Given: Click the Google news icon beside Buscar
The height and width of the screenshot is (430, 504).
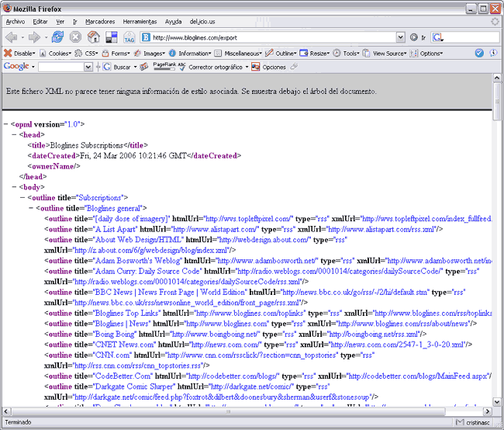Looking at the screenshot, I should 144,67.
